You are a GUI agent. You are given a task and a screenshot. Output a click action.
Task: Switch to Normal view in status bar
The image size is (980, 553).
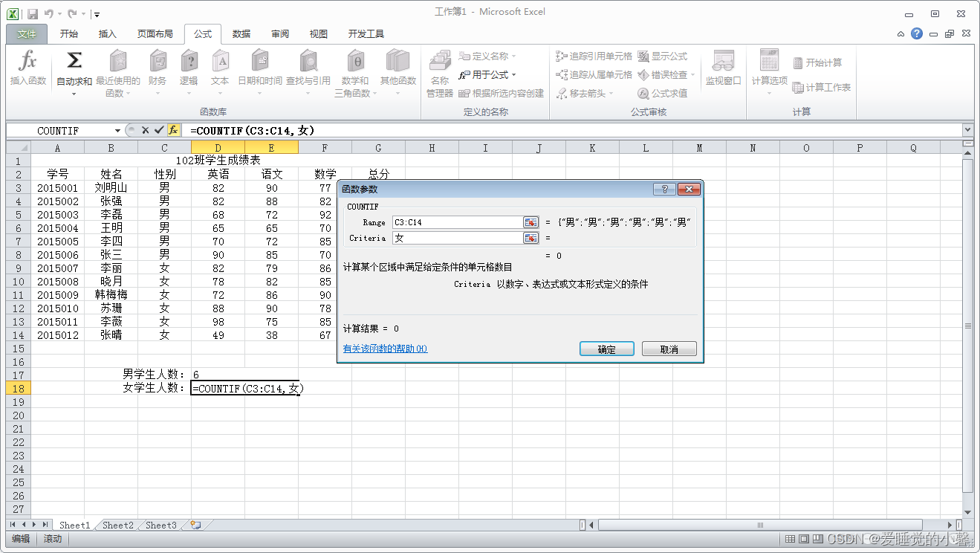click(x=791, y=539)
